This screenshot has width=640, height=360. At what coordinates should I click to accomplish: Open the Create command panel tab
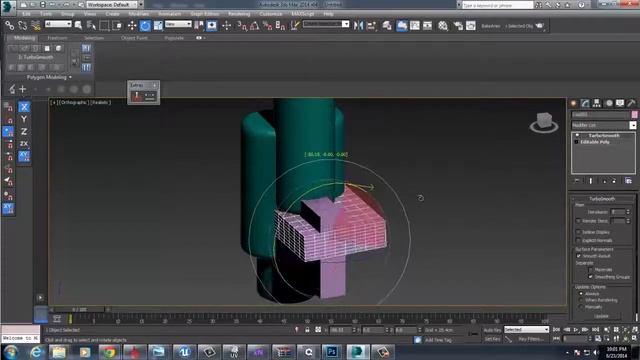coord(573,103)
